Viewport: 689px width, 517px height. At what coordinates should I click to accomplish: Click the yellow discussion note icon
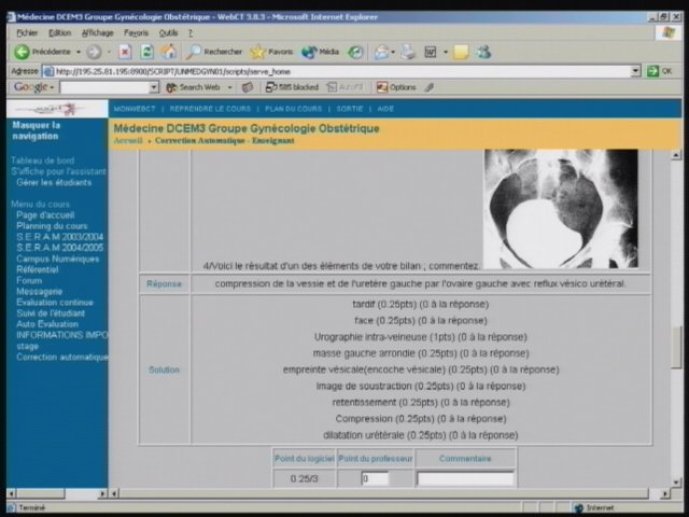(461, 52)
